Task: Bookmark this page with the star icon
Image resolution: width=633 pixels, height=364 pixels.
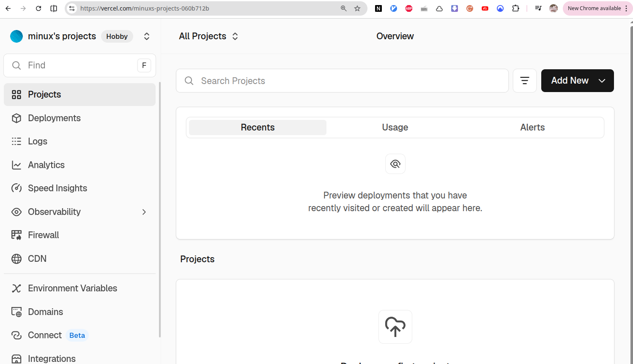Action: click(x=357, y=8)
